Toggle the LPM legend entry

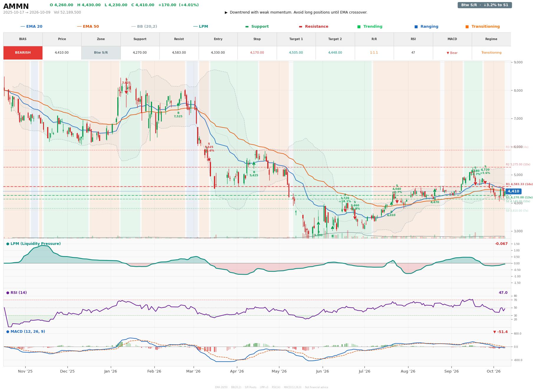(200, 27)
